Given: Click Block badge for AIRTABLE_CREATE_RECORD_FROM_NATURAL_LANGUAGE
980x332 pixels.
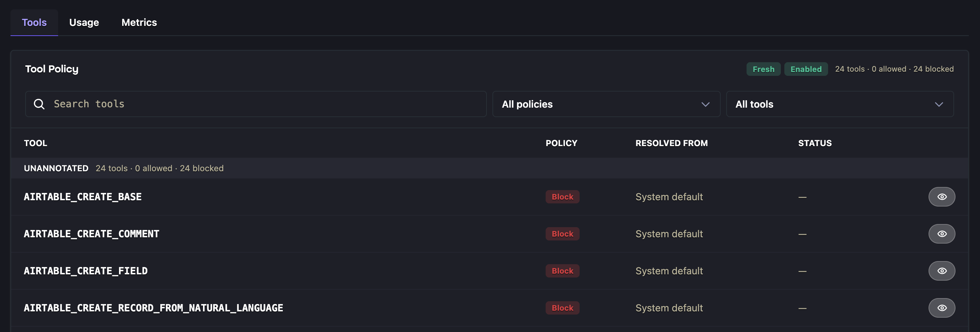Looking at the screenshot, I should (x=562, y=308).
